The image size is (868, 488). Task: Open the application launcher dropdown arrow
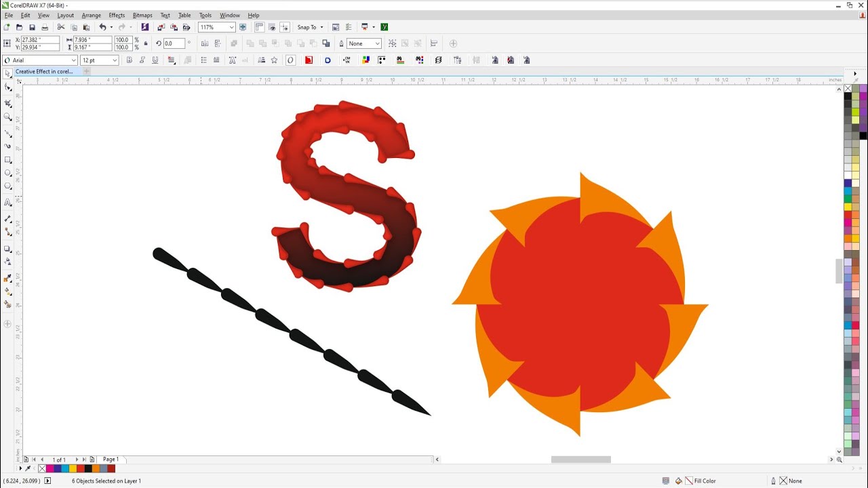[x=374, y=27]
